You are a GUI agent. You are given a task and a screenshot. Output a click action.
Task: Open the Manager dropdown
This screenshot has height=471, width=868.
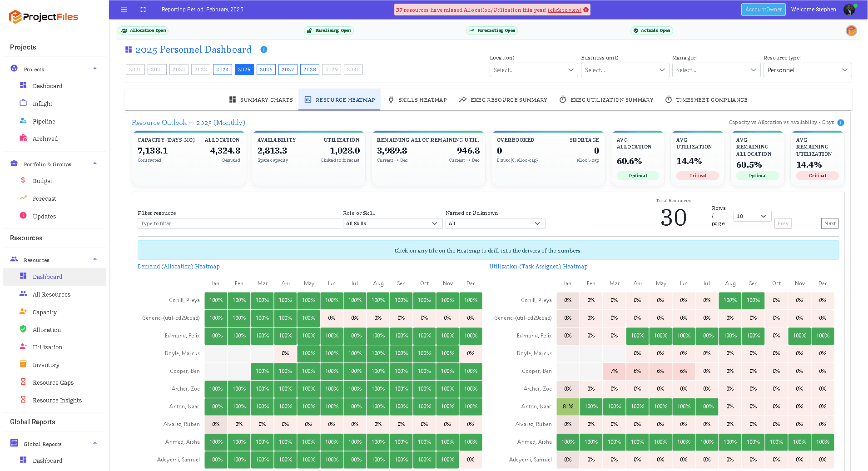(x=716, y=70)
